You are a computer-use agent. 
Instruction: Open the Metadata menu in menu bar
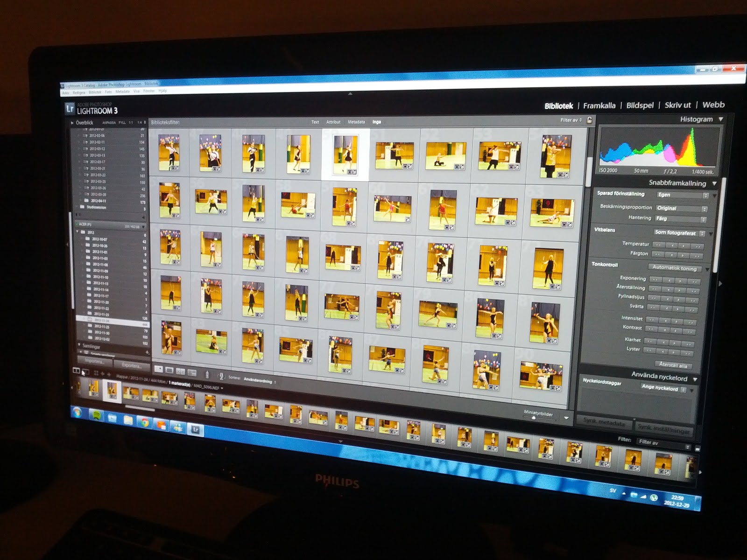coord(122,91)
